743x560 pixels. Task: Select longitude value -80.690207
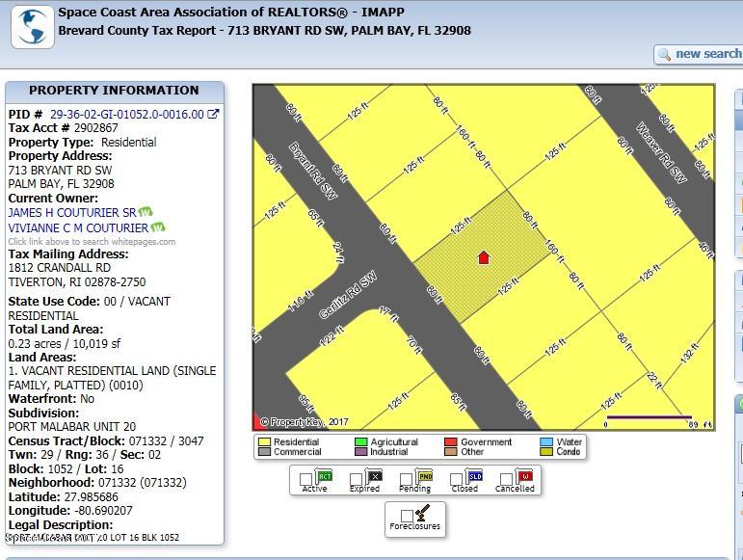(103, 511)
